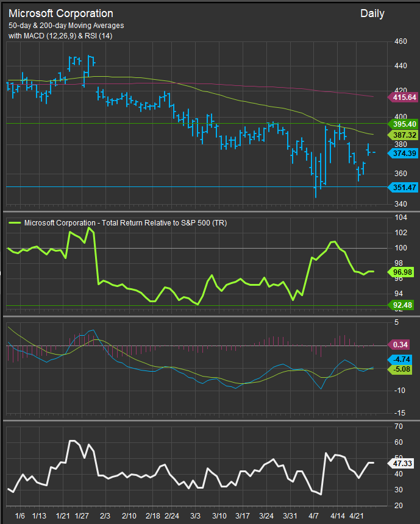Click the 387.32 50-day average tag

coord(402,135)
